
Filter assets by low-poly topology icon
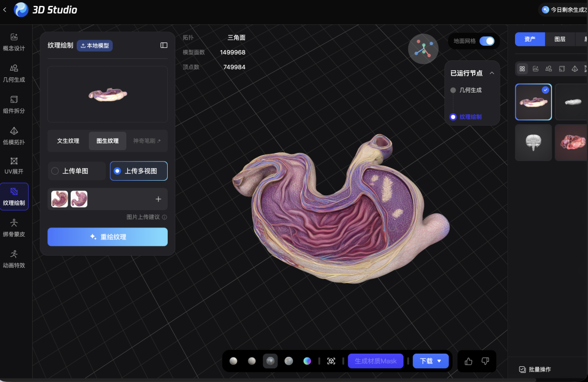coord(574,69)
